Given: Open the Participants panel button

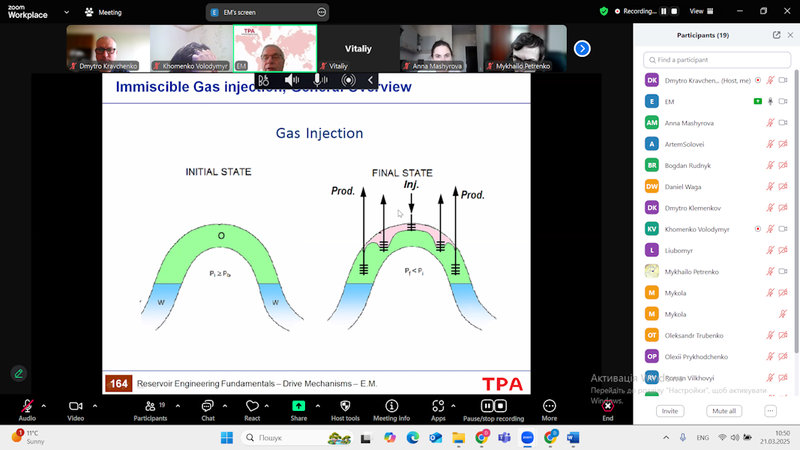Looking at the screenshot, I should 150,410.
